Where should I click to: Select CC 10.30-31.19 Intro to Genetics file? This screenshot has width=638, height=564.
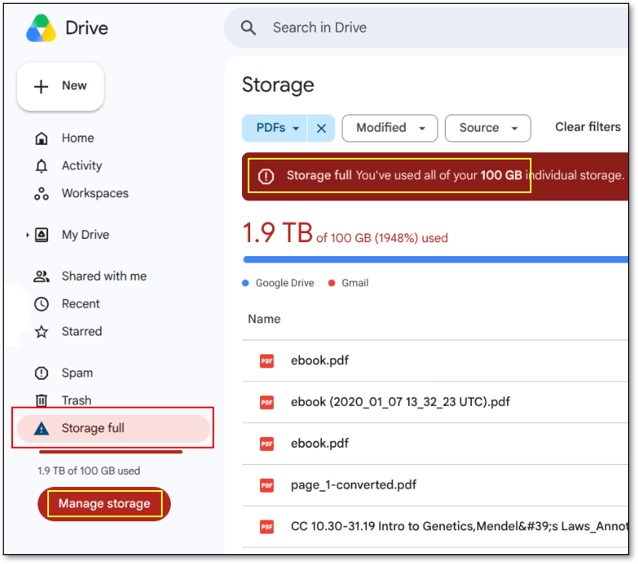435,527
